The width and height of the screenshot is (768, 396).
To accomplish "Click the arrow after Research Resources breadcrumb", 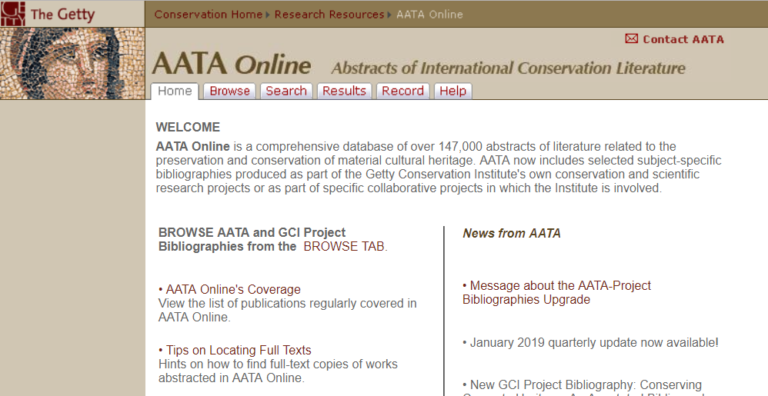I will click(x=389, y=15).
